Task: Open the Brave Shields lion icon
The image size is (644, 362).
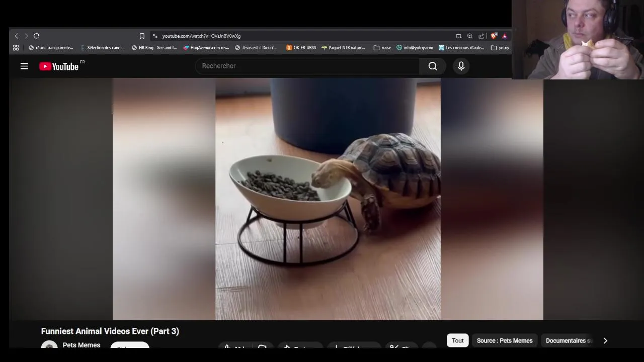Action: 494,36
